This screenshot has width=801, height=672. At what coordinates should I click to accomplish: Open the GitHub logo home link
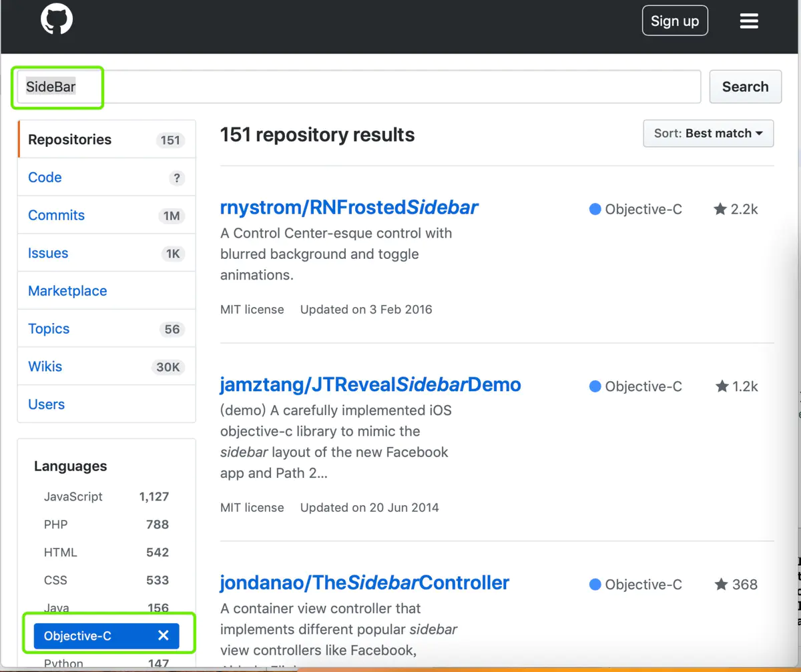[x=57, y=20]
